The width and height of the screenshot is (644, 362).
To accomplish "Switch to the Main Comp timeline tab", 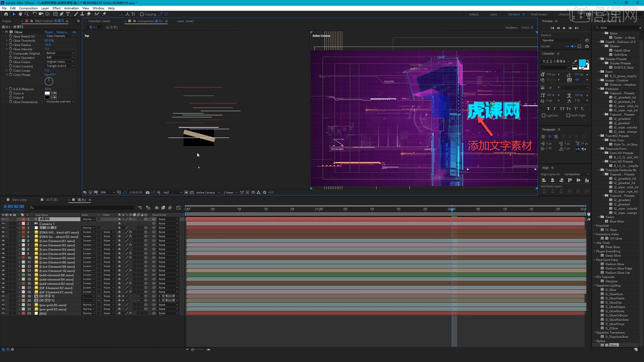I will point(19,200).
